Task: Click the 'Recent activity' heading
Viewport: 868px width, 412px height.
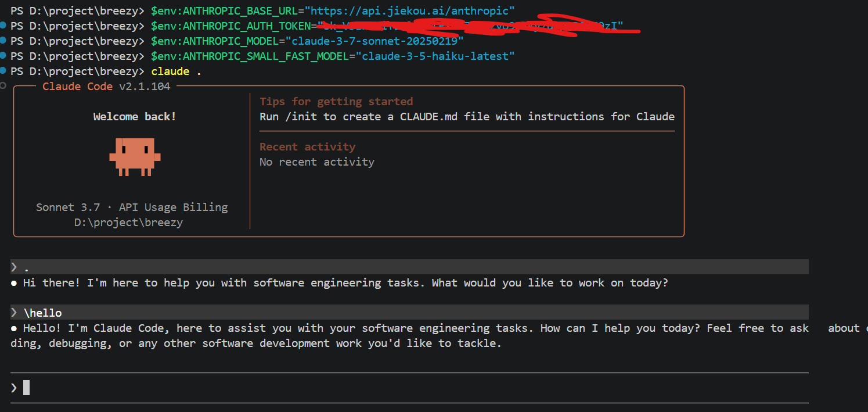Action: click(307, 146)
